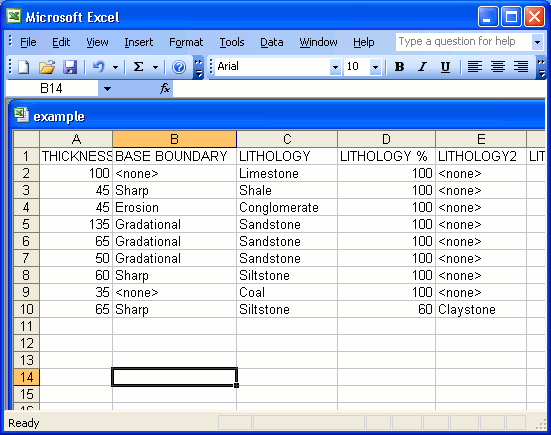Viewport: 551px width, 435px height.
Task: Select the row 5 header
Action: point(26,224)
